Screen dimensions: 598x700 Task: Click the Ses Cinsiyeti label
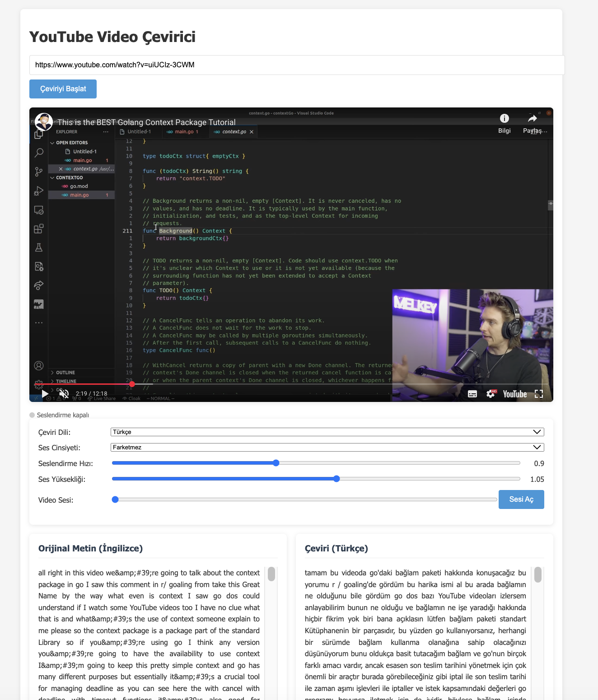(59, 448)
